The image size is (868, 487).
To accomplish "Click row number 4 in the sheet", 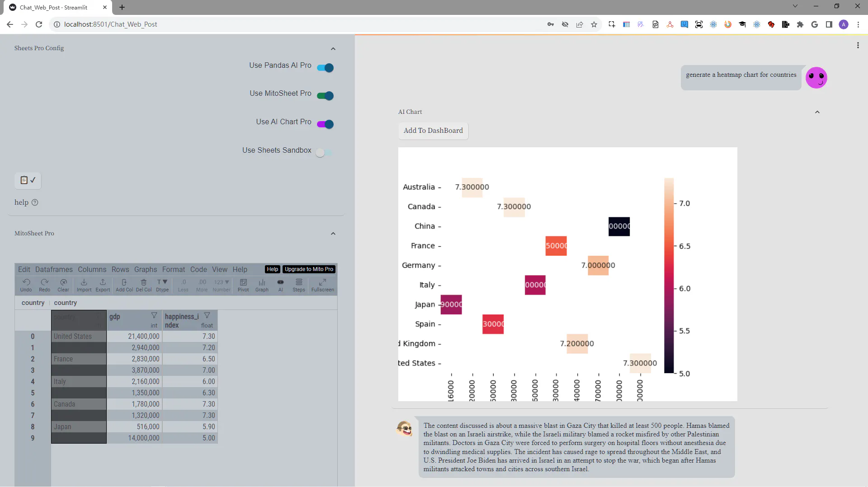I will tap(33, 382).
